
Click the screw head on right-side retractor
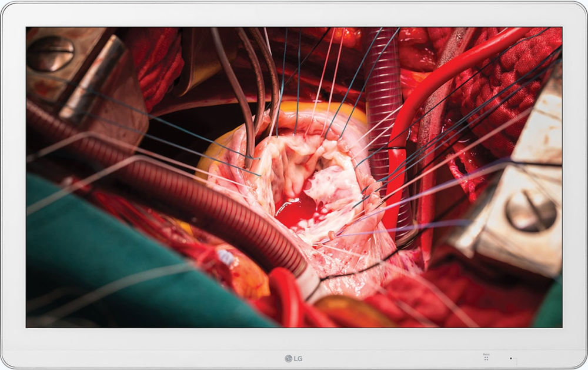[x=531, y=210]
